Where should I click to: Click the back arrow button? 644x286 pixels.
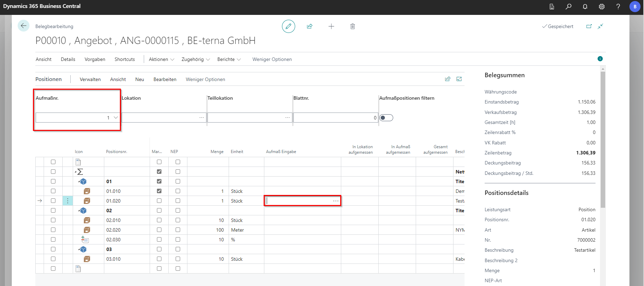(x=24, y=26)
